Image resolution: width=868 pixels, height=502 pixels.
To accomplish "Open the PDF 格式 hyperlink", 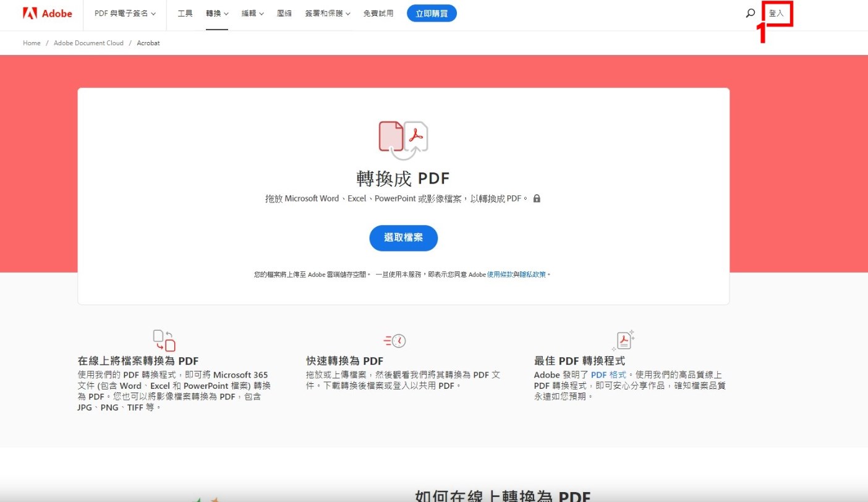I will [x=608, y=375].
